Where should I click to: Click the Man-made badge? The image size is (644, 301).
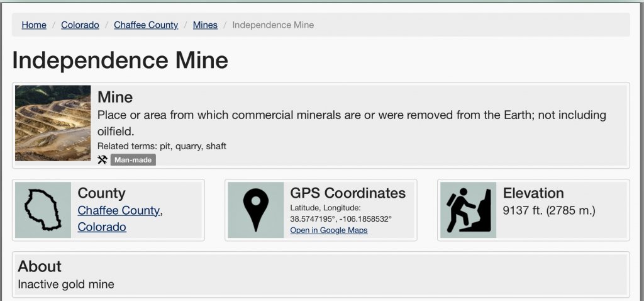pos(133,160)
